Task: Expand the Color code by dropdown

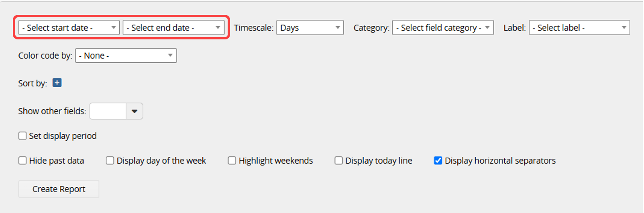Action: pos(126,55)
